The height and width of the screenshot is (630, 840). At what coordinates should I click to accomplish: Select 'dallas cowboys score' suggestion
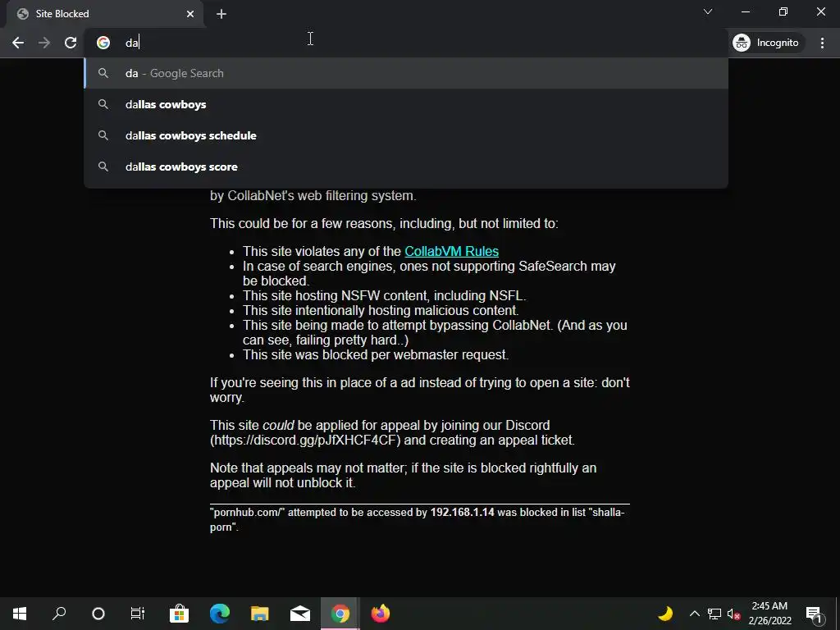point(405,167)
